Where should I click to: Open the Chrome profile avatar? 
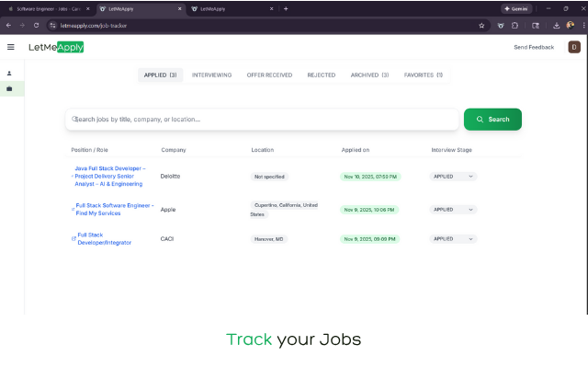[x=570, y=25]
